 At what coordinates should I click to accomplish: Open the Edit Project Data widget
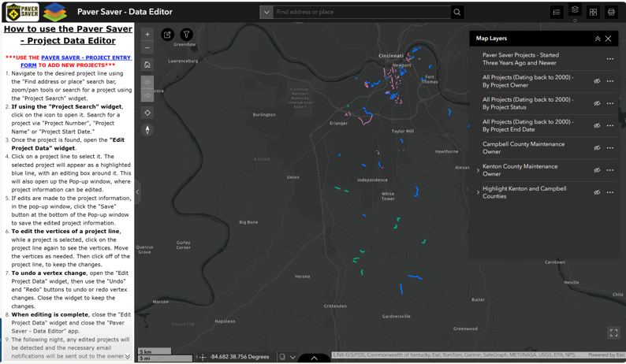[168, 35]
